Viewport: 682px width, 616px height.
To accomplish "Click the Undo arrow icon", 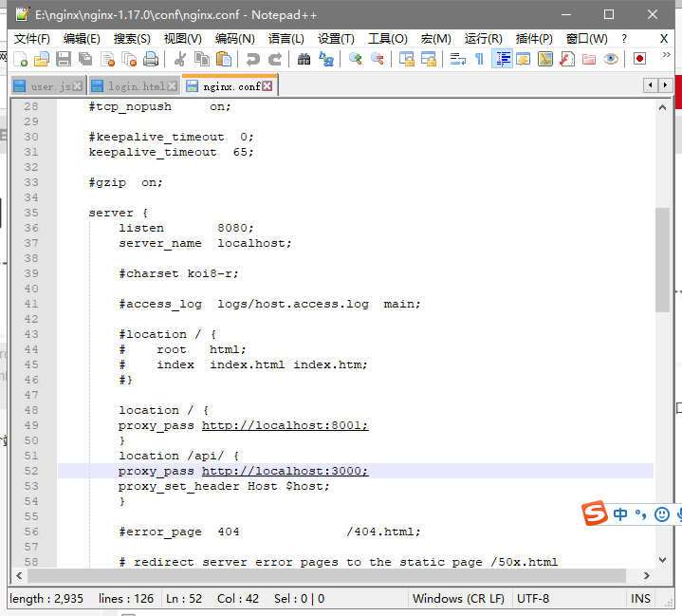I will 252,59.
